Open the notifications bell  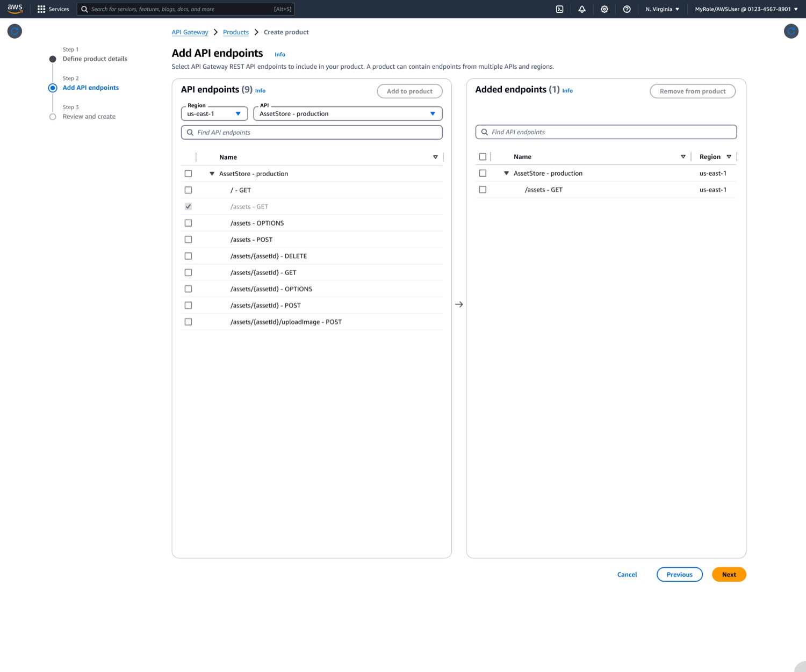tap(582, 9)
